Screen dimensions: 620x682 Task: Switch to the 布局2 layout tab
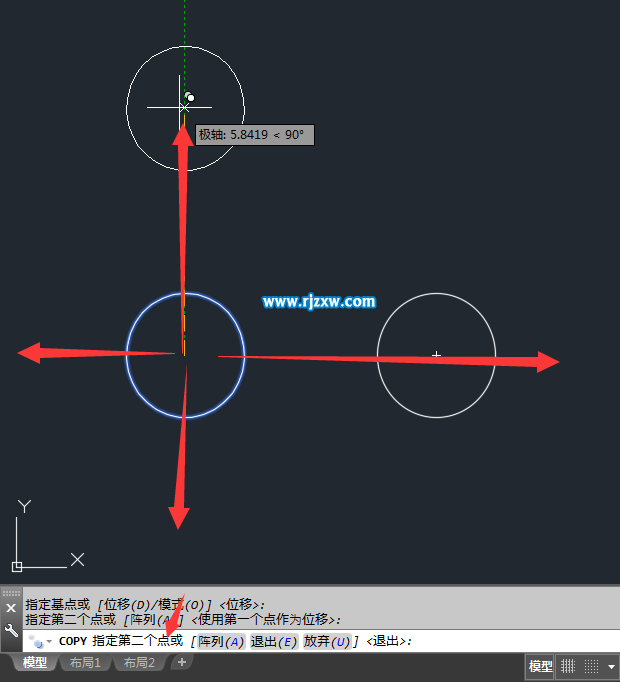139,662
